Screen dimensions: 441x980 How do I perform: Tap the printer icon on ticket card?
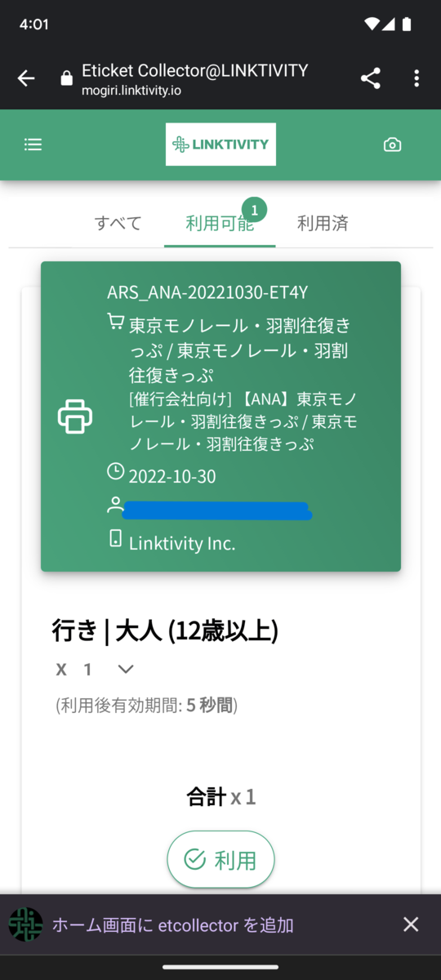(75, 416)
